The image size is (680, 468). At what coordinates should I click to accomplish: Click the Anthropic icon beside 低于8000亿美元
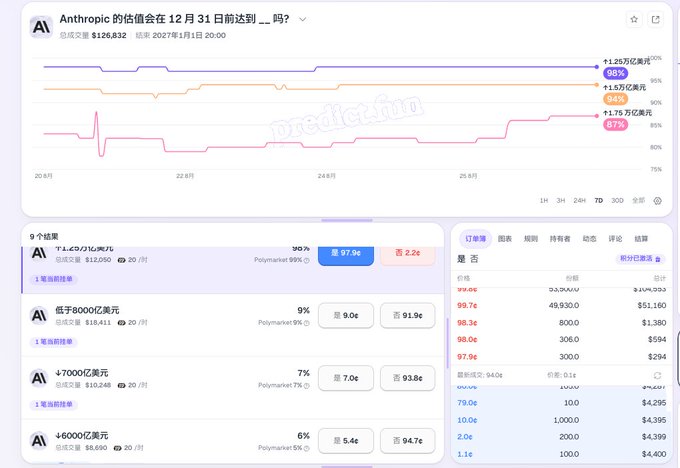tap(39, 315)
